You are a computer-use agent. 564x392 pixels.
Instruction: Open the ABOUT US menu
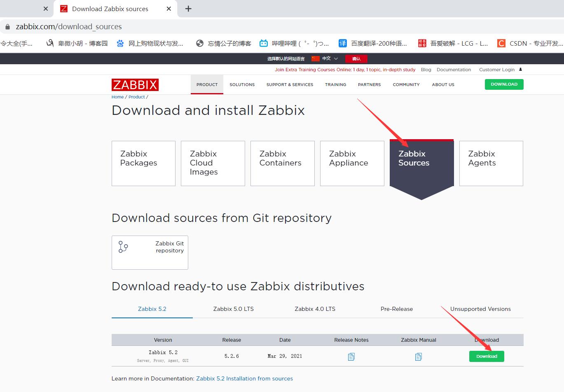(443, 84)
